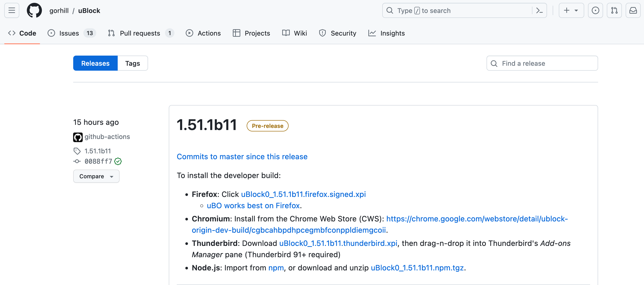Image resolution: width=644 pixels, height=285 pixels.
Task: Select the Releases button
Action: point(95,63)
